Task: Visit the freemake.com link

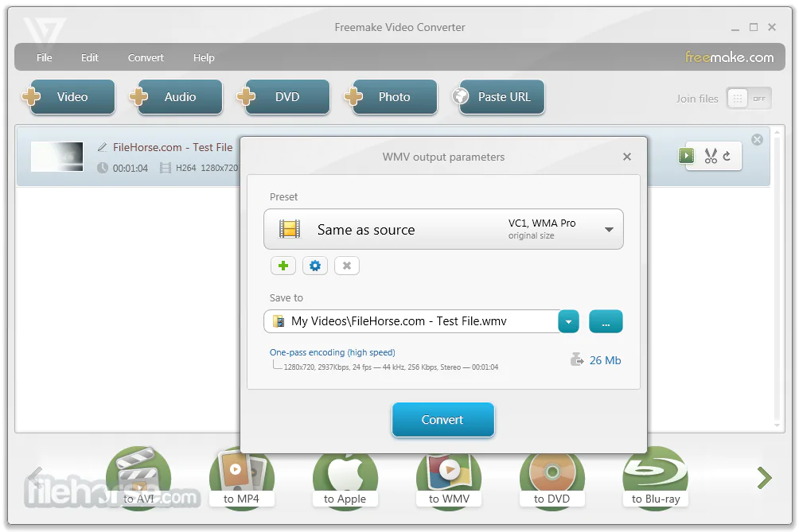Action: (x=729, y=57)
